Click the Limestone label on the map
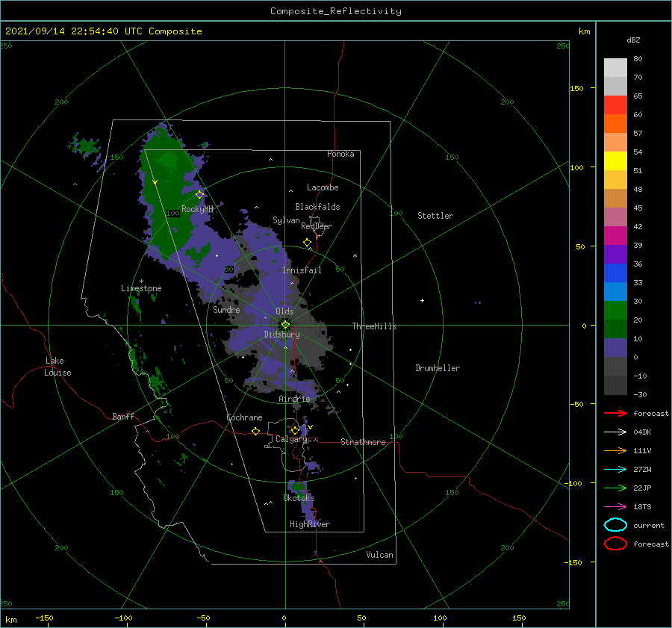Viewport: 672px width, 628px height. pos(141,288)
